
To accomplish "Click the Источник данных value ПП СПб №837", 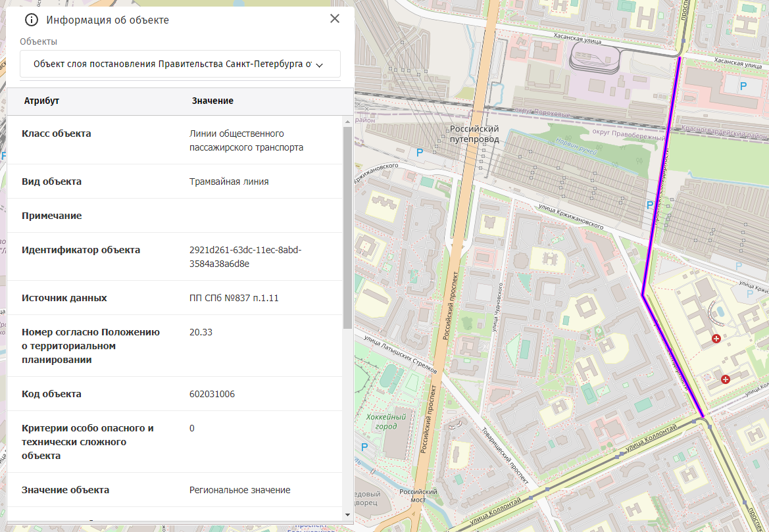I will click(234, 298).
